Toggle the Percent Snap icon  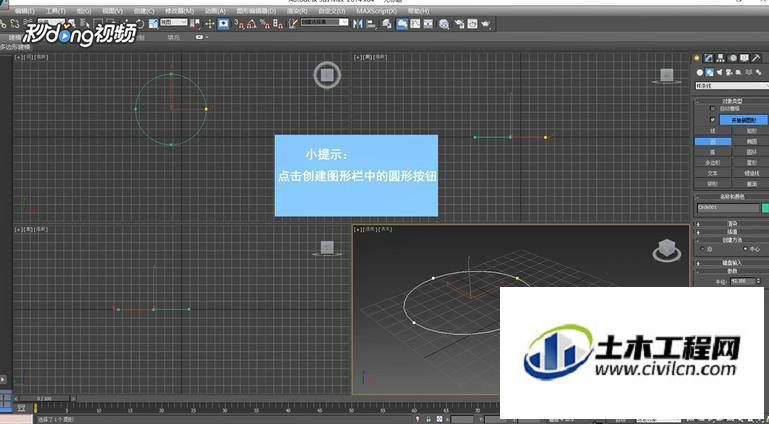point(265,24)
